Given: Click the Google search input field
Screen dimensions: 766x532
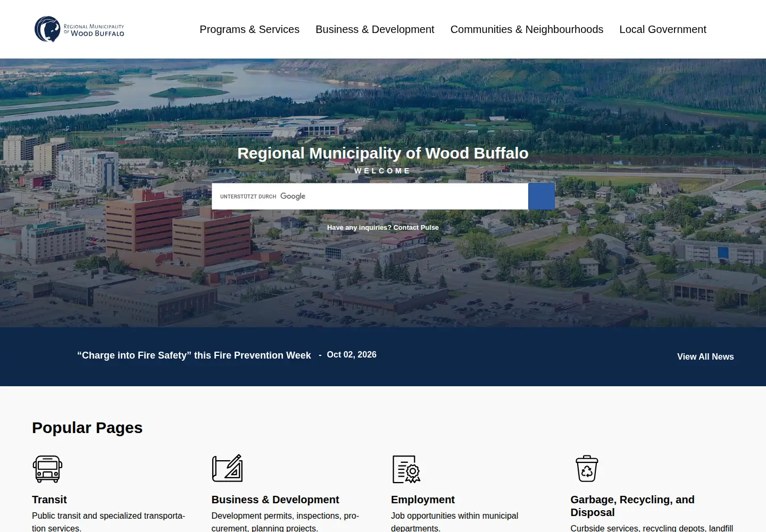Looking at the screenshot, I should point(370,196).
